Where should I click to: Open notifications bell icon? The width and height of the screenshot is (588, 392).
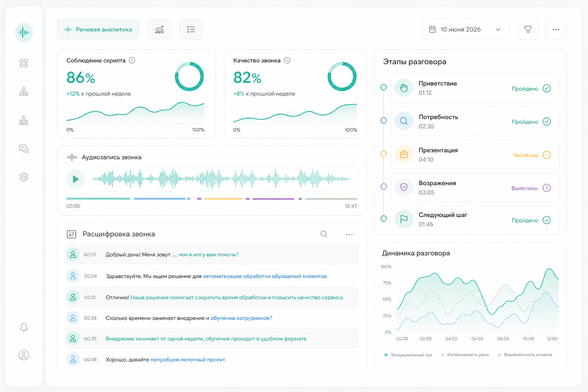(24, 327)
